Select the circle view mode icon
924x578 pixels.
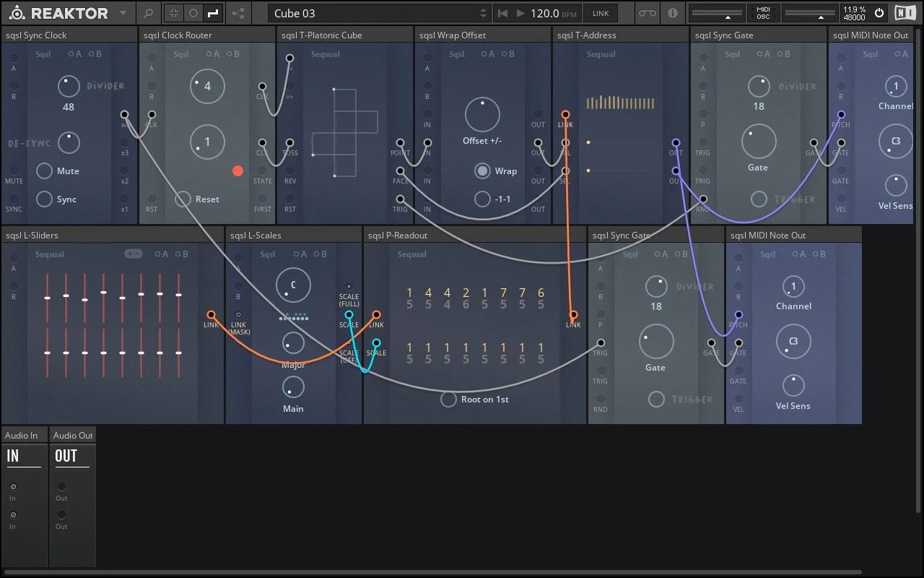[x=193, y=13]
